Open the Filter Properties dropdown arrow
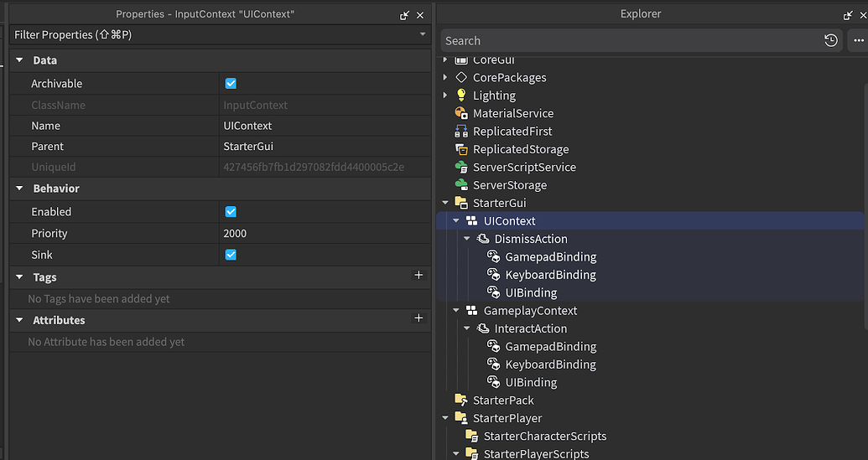 [423, 34]
